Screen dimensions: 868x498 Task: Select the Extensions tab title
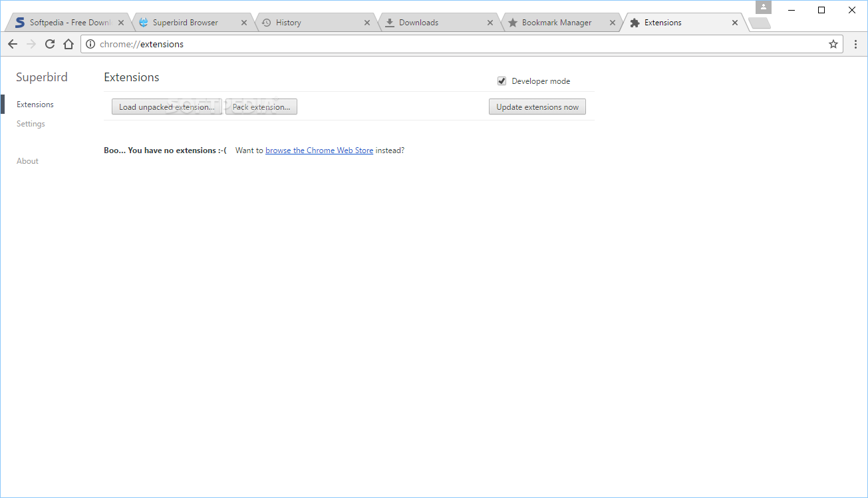[663, 23]
